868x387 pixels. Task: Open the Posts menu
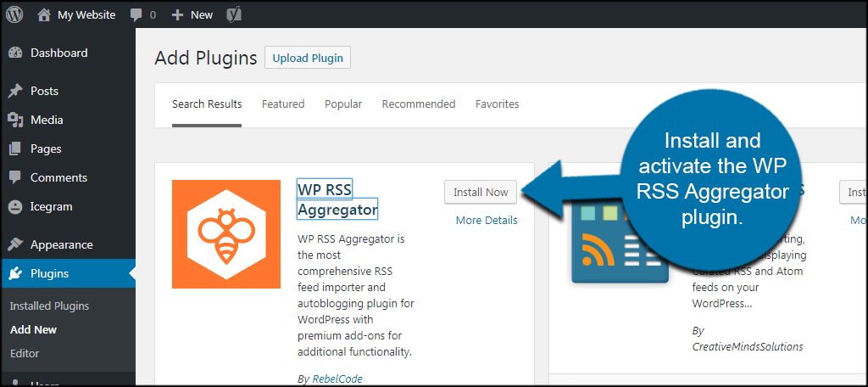pyautogui.click(x=44, y=91)
